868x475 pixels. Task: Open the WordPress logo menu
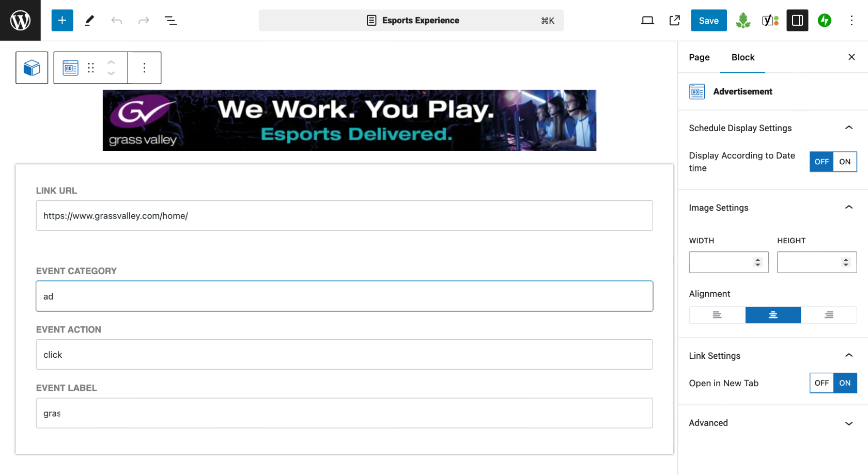pyautogui.click(x=20, y=20)
